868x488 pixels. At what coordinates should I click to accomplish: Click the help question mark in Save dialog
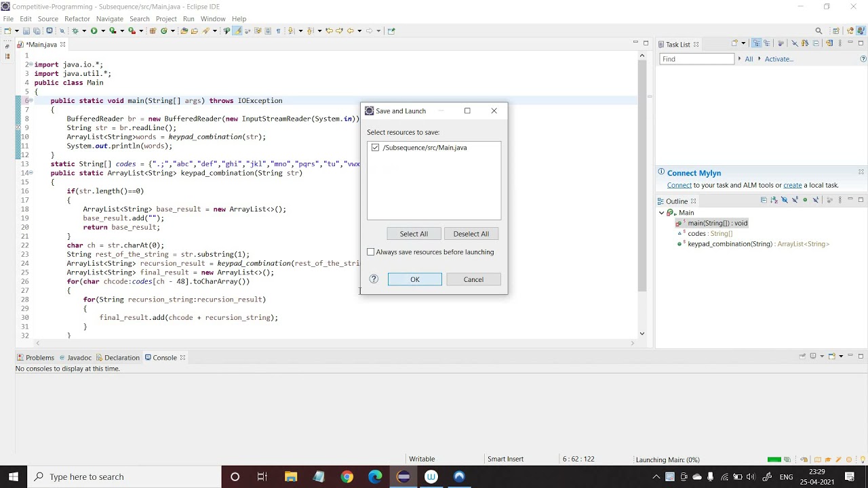[374, 279]
